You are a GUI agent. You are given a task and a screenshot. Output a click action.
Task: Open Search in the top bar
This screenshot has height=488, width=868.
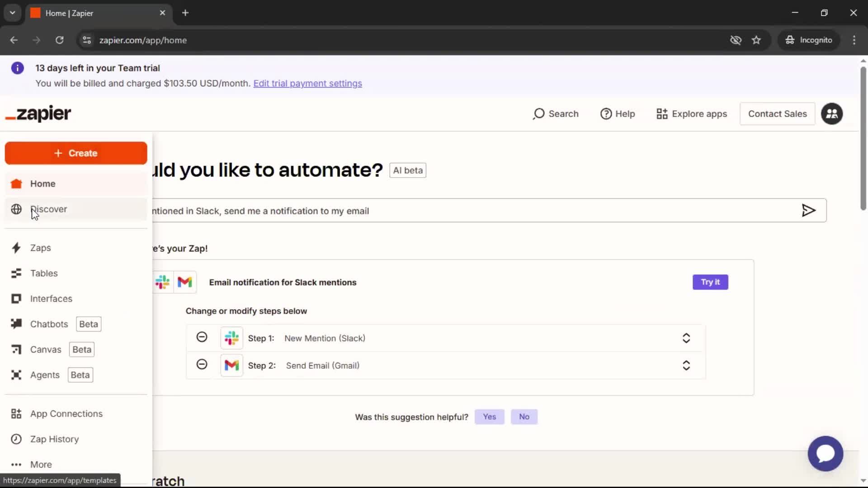pos(556,114)
